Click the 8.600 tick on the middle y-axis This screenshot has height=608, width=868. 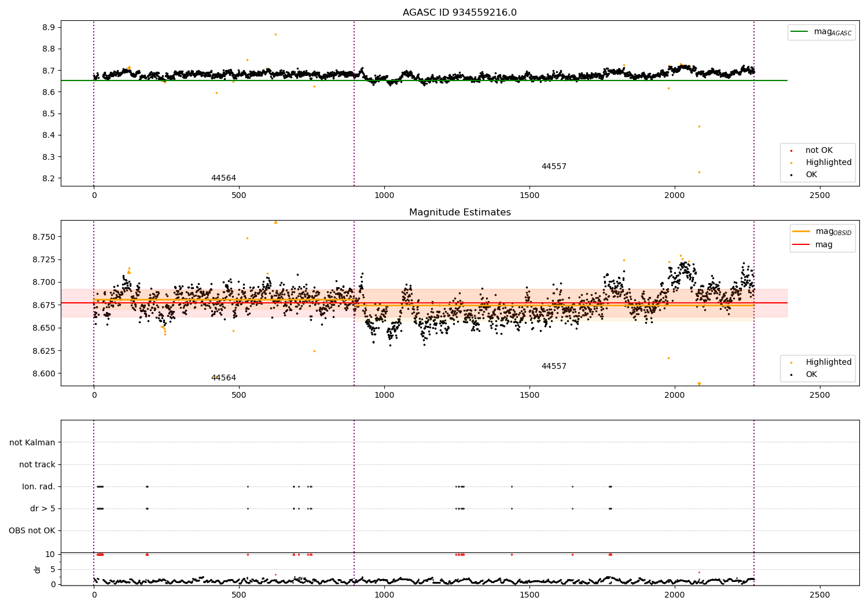click(x=44, y=374)
